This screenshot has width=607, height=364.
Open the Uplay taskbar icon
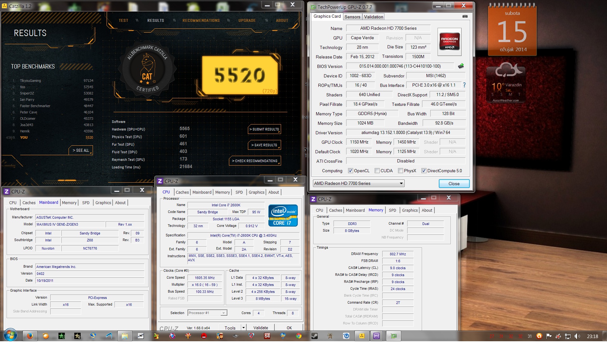[x=346, y=336]
